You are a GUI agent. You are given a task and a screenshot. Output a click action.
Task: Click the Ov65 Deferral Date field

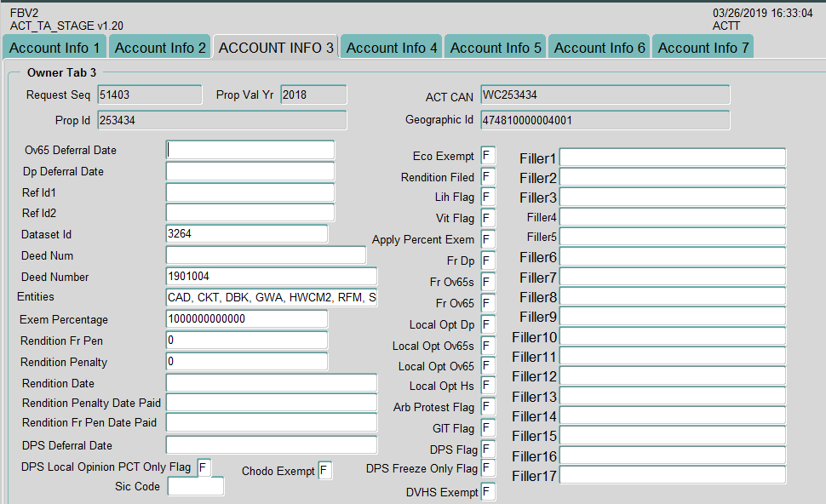250,150
